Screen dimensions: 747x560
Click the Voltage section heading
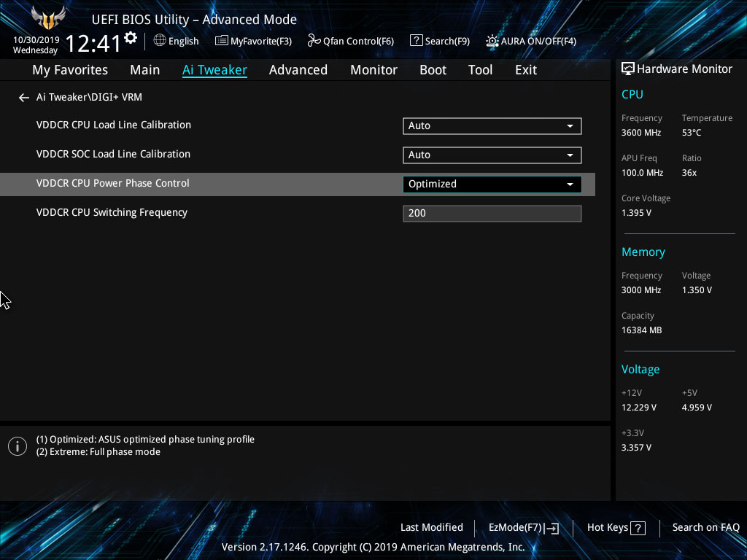pyautogui.click(x=640, y=369)
